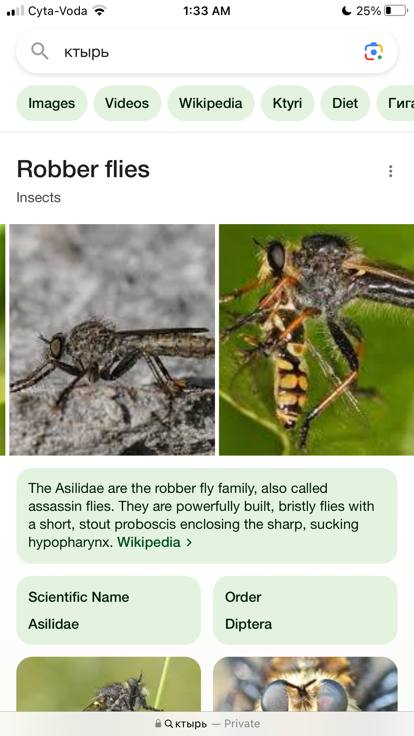Open Google Lens camera search icon
Screen dimensions: 414x736
pyautogui.click(x=374, y=52)
